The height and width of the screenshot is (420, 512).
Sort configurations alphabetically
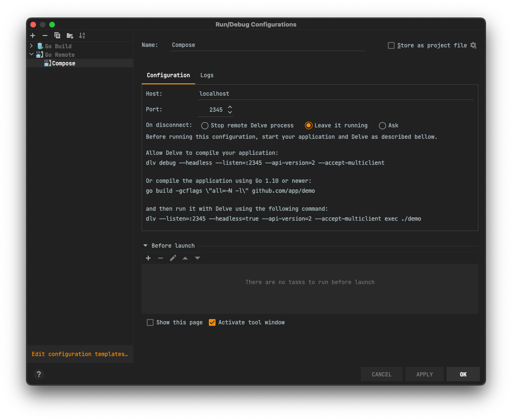[82, 36]
